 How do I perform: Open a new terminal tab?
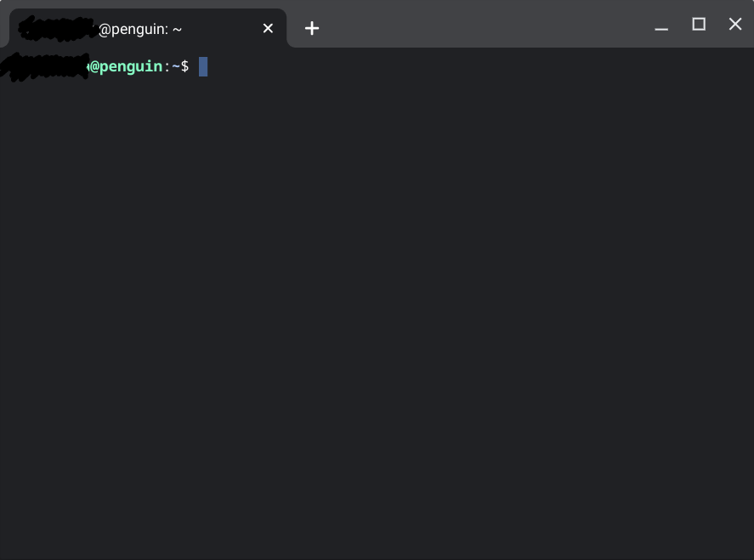(x=312, y=28)
